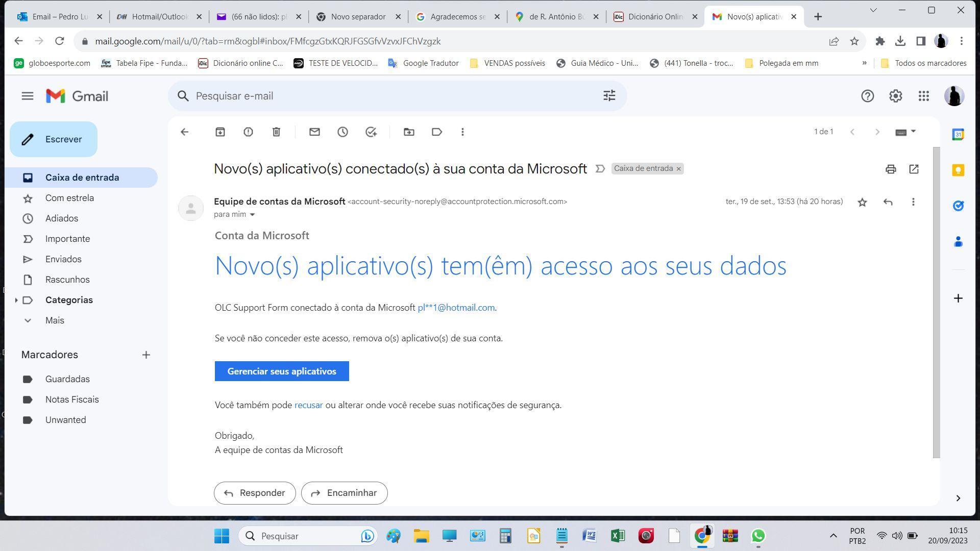Open Google Keep side panel
The width and height of the screenshot is (980, 551).
tap(958, 170)
